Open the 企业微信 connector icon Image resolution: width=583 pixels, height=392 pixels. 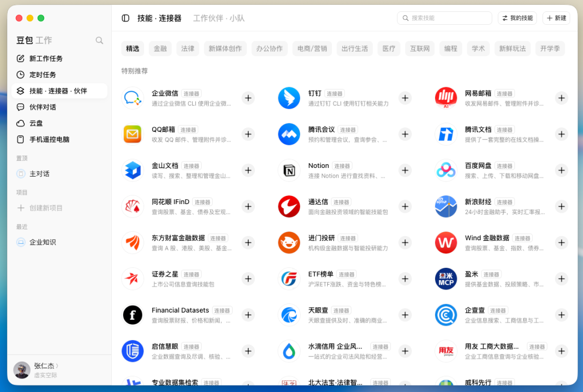[133, 98]
